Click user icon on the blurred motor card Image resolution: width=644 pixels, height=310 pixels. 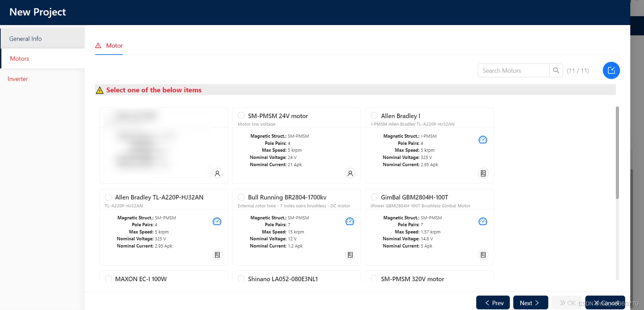[x=217, y=173]
